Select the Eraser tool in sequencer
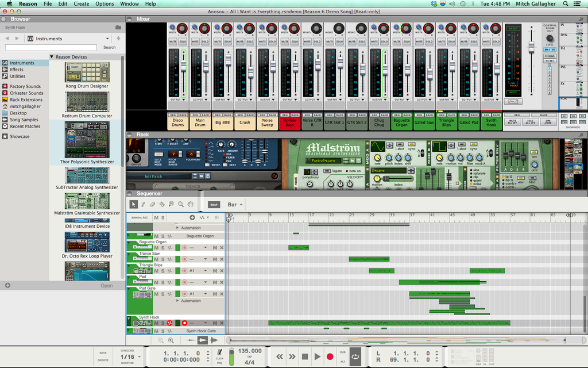 tap(152, 204)
